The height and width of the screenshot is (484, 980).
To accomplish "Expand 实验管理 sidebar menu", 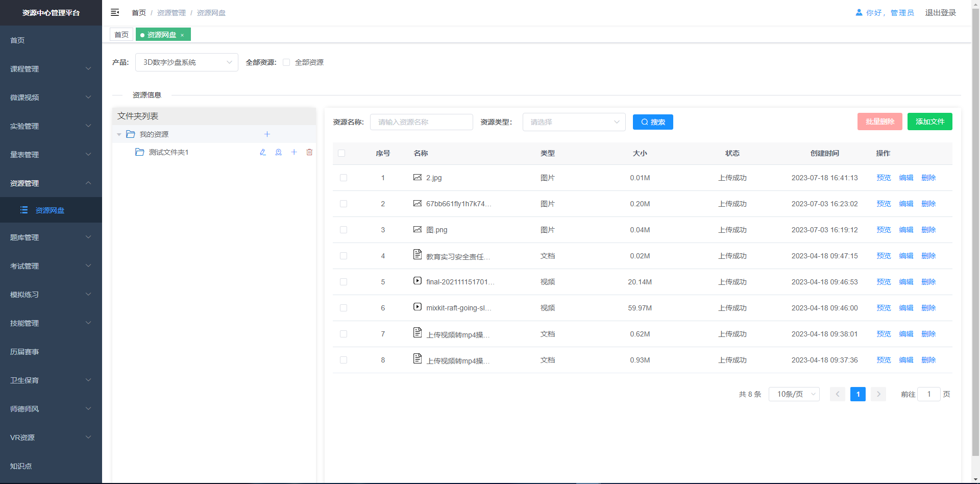I will [x=51, y=126].
